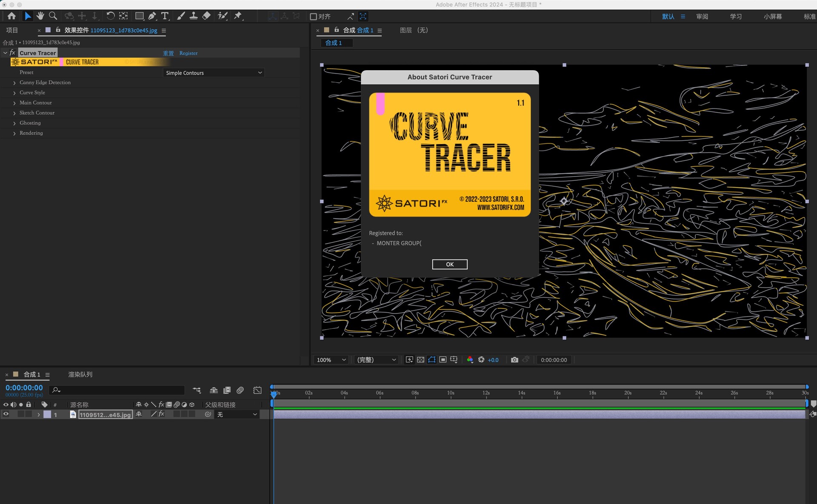Select the Eraser tool
Screen dimensions: 817x504
coord(206,16)
